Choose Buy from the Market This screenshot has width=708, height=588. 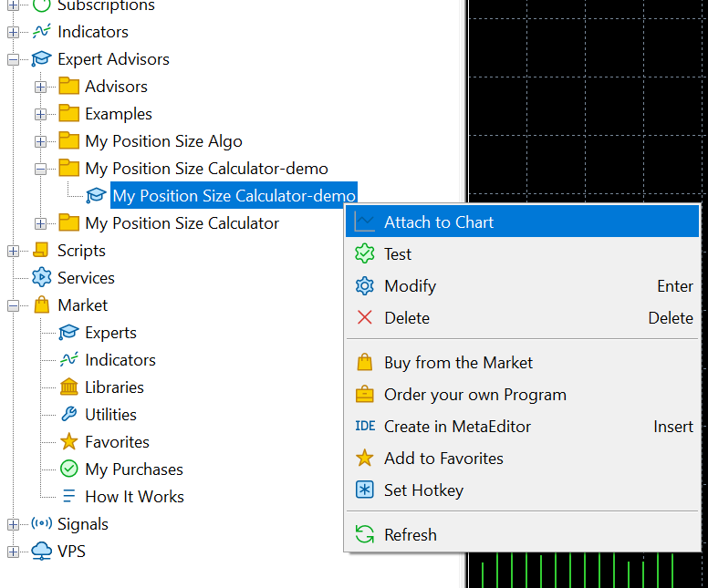(x=523, y=362)
